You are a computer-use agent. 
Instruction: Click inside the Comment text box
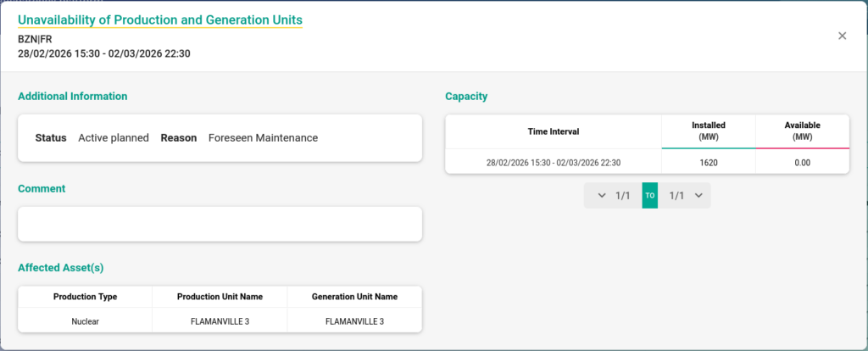[220, 224]
